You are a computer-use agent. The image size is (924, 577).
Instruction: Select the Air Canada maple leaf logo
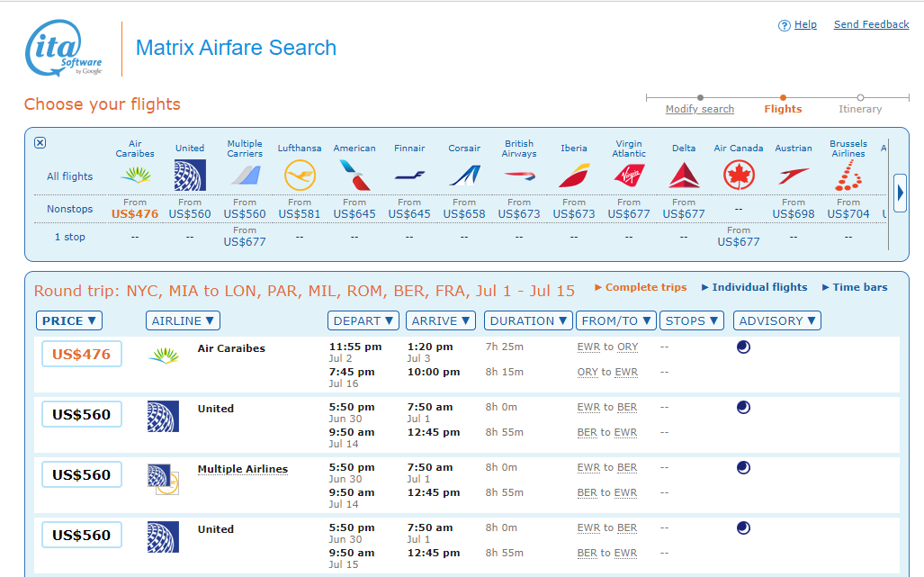pos(739,175)
